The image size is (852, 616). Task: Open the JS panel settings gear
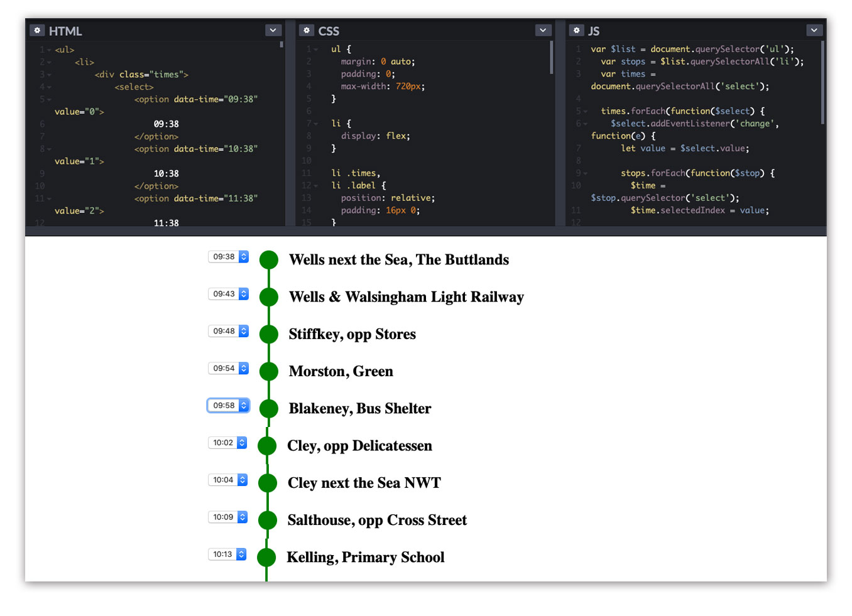click(577, 30)
